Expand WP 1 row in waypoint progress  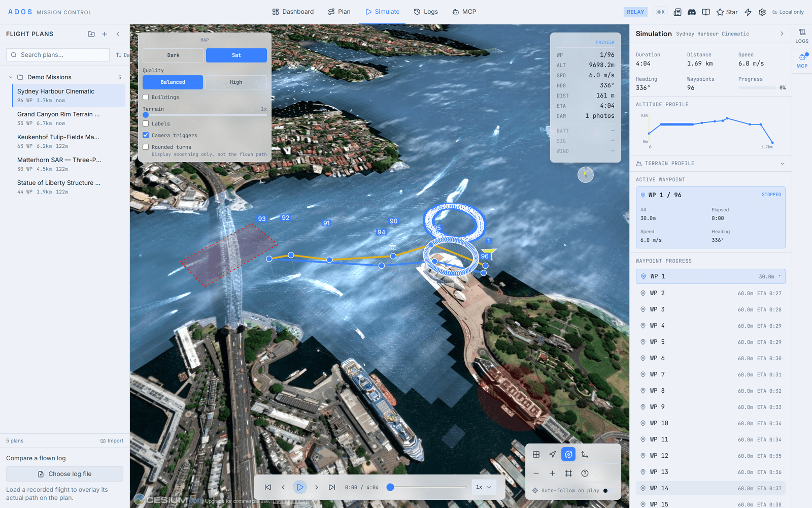click(x=710, y=276)
